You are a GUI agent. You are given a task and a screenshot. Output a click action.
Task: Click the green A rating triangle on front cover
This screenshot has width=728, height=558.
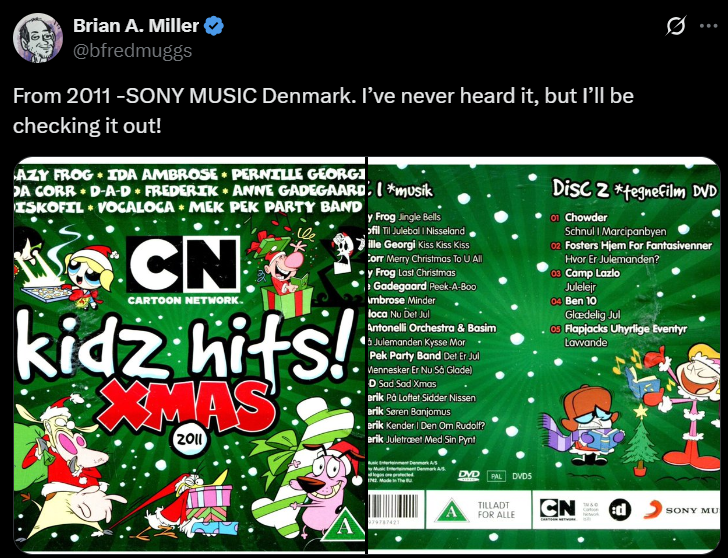(x=343, y=526)
